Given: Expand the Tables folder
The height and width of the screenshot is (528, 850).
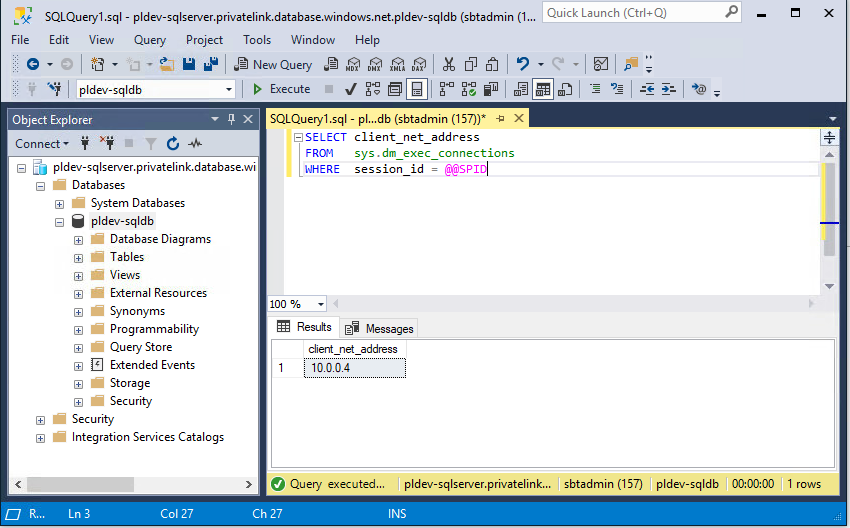Looking at the screenshot, I should click(x=78, y=258).
